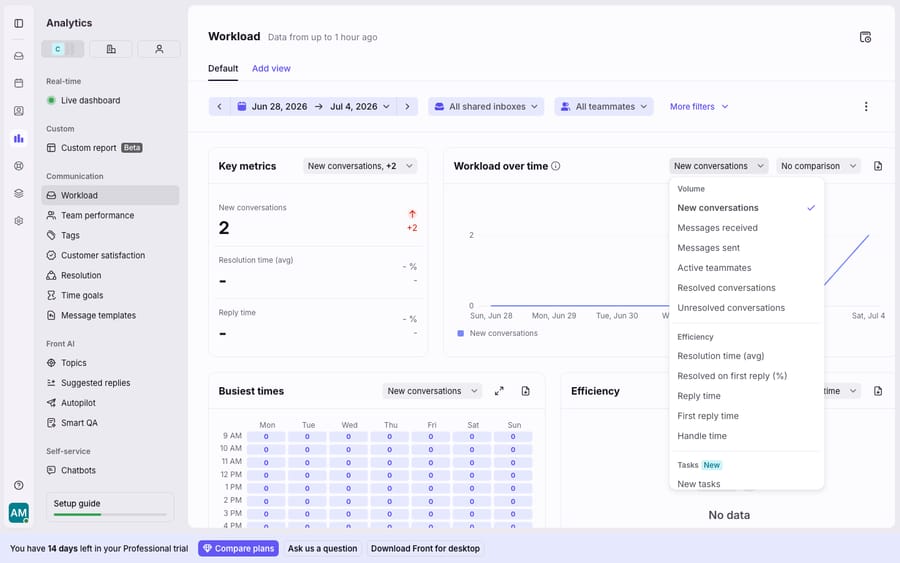Switch to individual person analytics tab

point(159,49)
